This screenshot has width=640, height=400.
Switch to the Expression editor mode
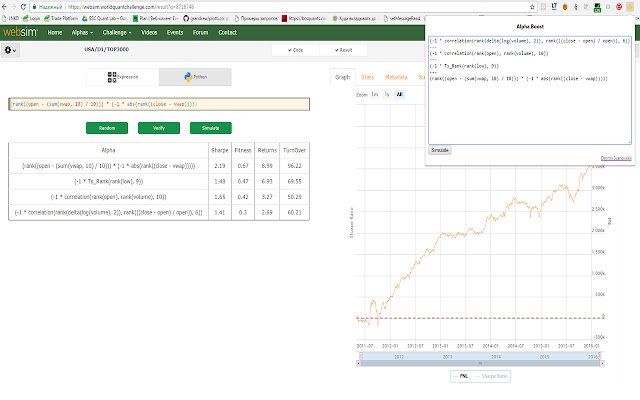[122, 77]
